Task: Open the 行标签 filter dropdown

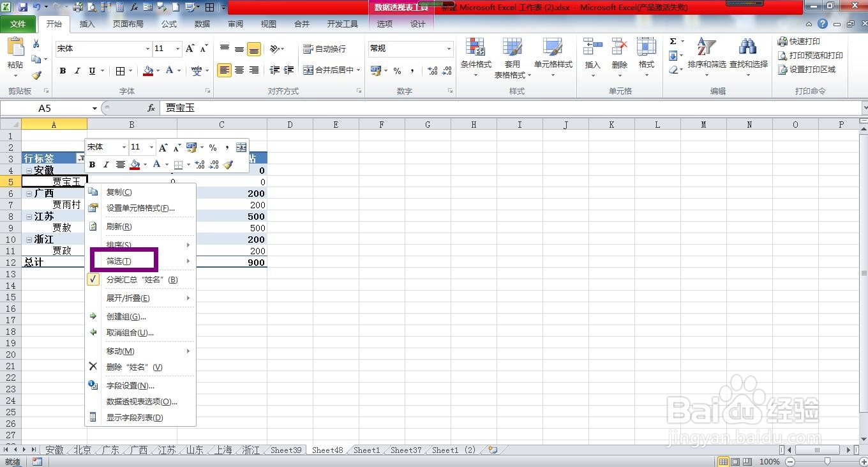Action: tap(80, 158)
